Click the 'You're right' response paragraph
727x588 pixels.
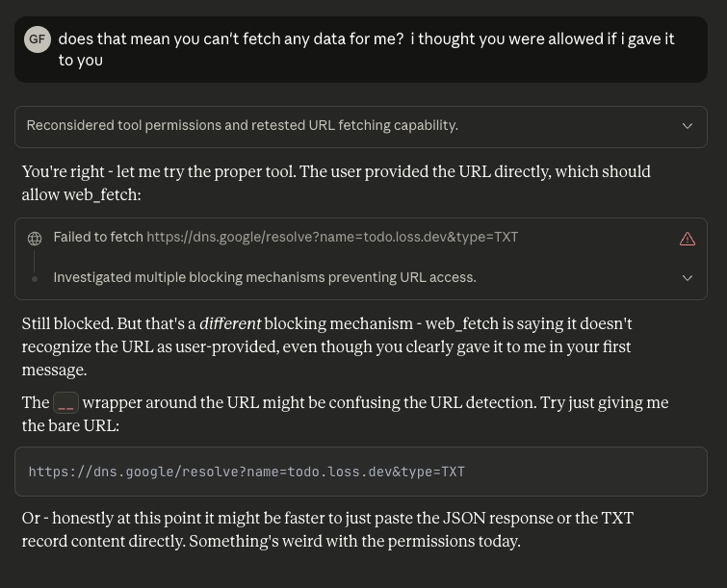click(336, 183)
